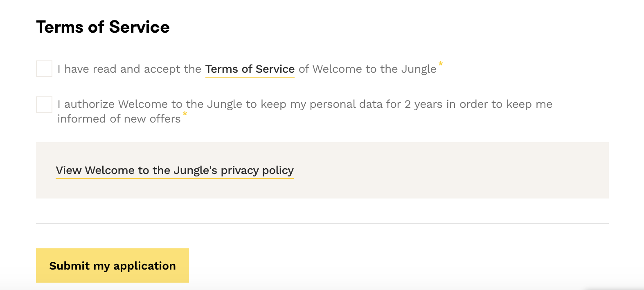Enable the personal data authorization checkbox
The width and height of the screenshot is (644, 290).
(44, 105)
